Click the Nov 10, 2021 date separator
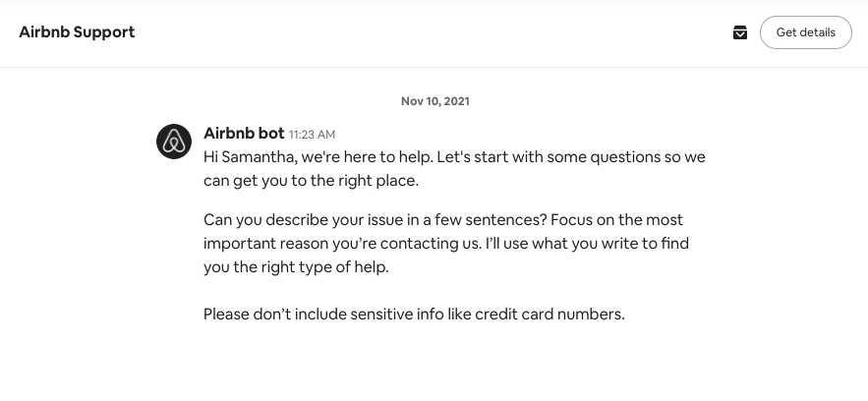 (434, 100)
